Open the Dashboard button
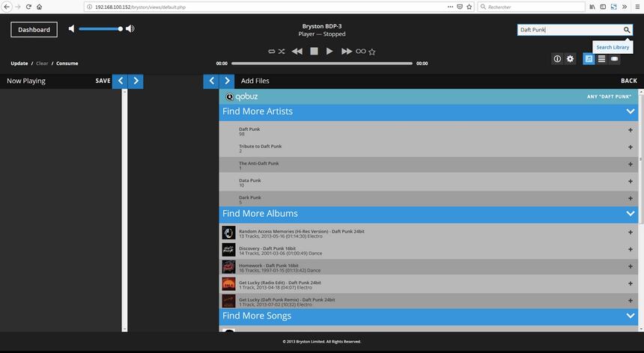Screen dimensions: 644x353 (x=34, y=29)
